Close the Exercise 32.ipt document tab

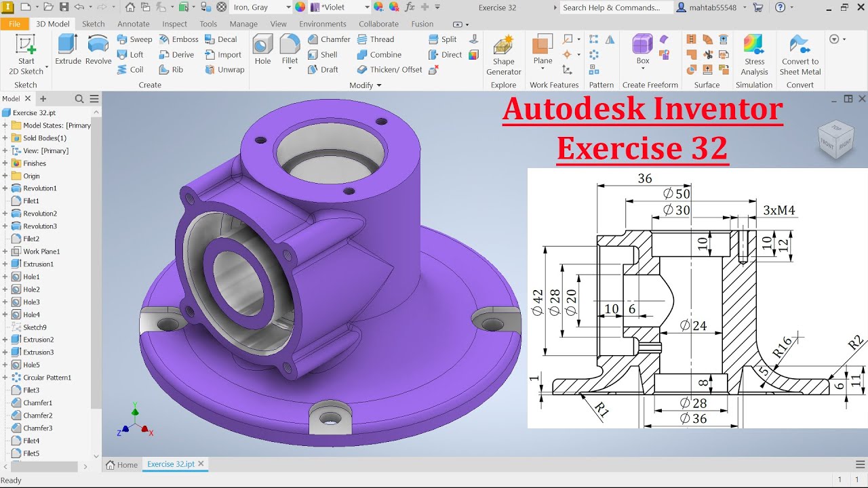(x=201, y=464)
